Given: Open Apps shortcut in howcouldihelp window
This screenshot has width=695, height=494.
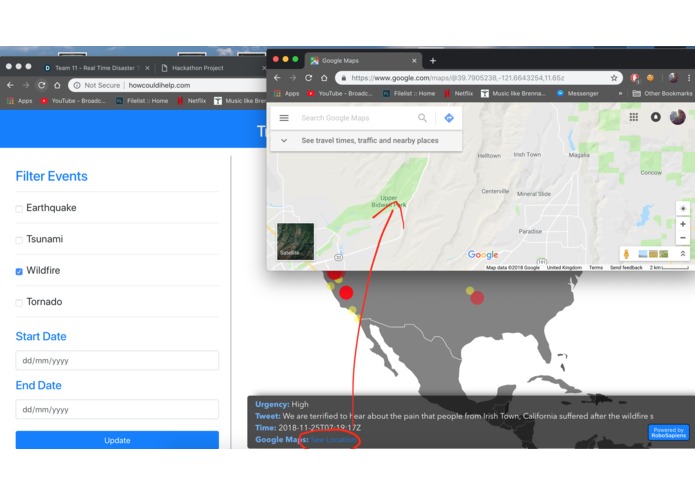Looking at the screenshot, I should click(x=20, y=101).
